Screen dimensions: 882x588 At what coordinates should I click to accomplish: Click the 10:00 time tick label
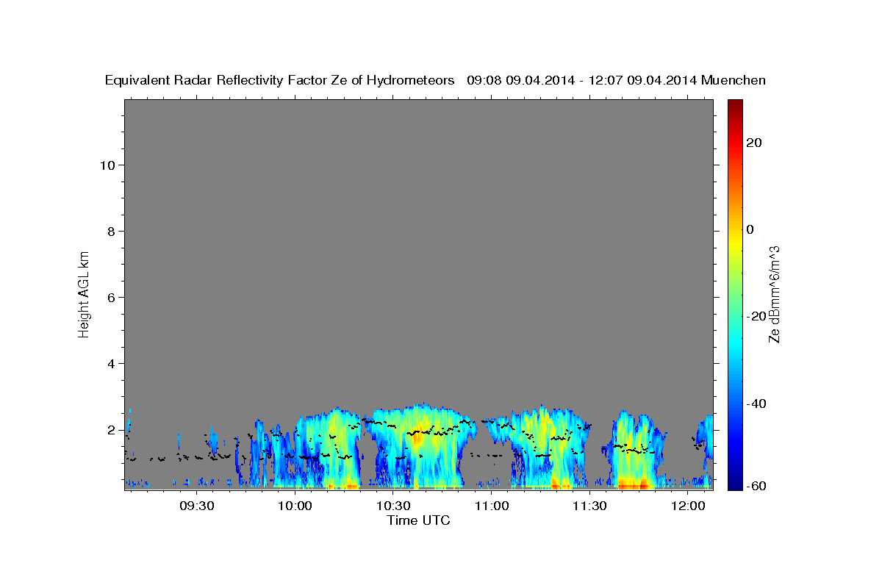tap(295, 506)
